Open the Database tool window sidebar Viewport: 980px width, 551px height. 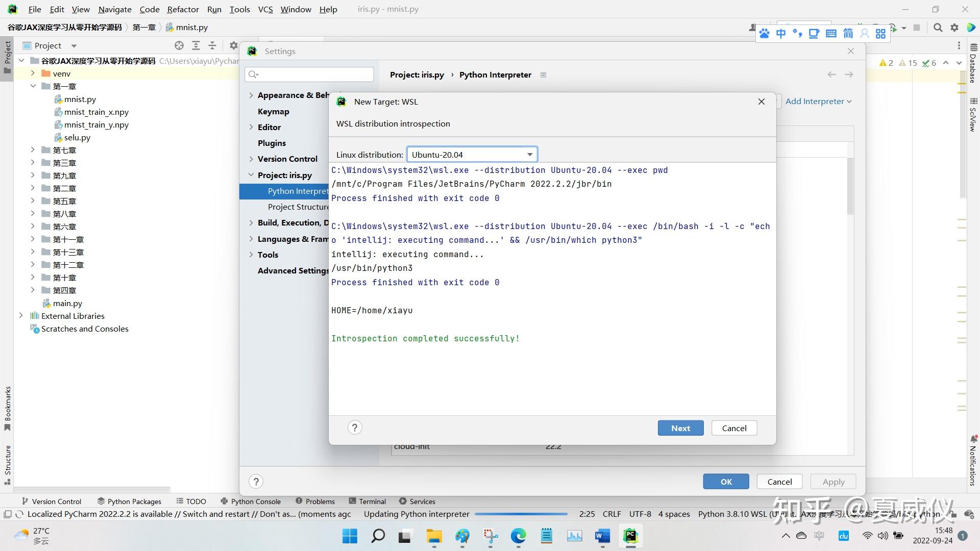973,64
